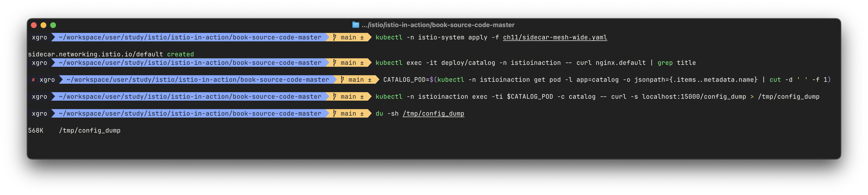Click 'nginx.default' in the curl command
The height and width of the screenshot is (195, 868).
point(621,63)
